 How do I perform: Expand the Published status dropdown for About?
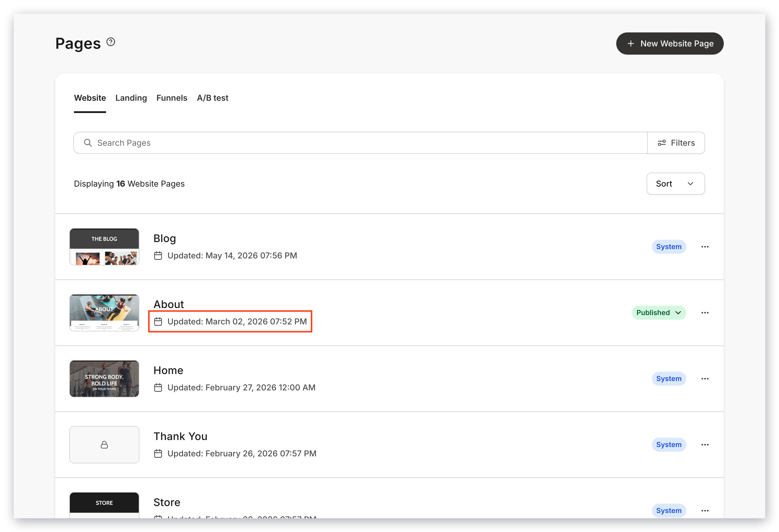(659, 312)
